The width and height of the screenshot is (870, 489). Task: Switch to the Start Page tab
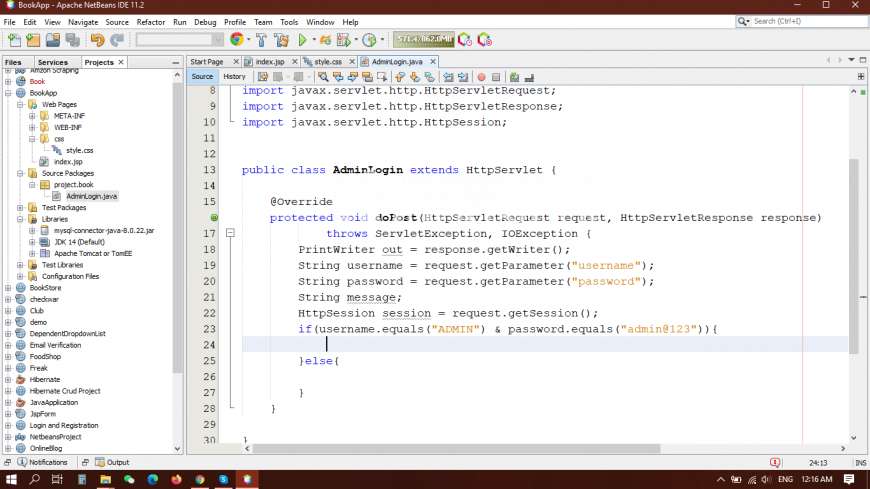[x=206, y=62]
